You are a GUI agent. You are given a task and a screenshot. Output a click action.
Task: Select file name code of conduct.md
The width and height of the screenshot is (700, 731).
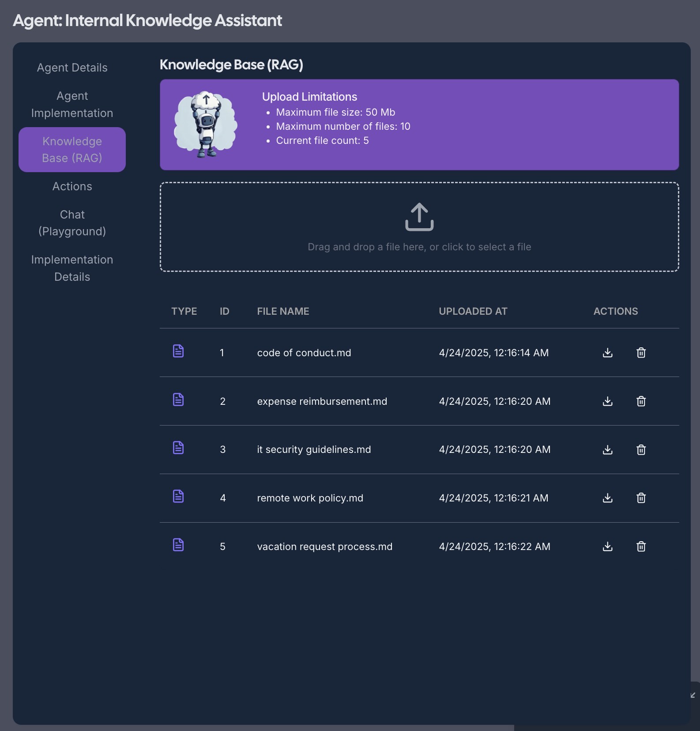(x=304, y=353)
